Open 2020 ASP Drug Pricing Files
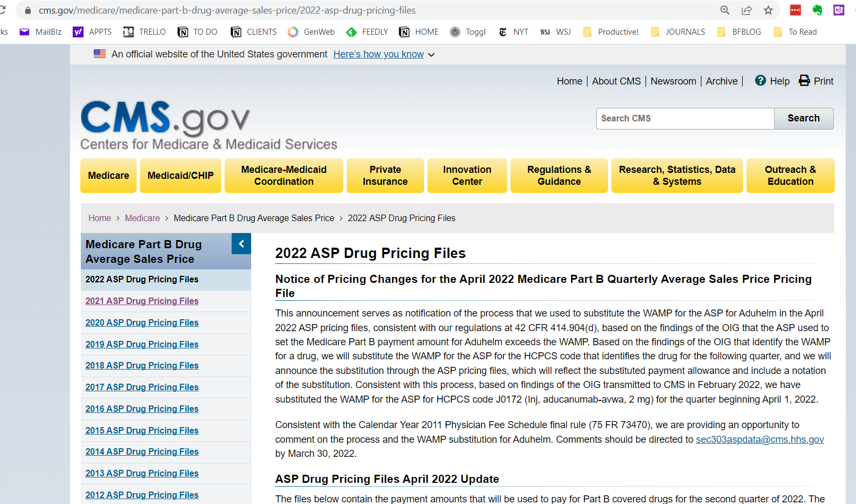The height and width of the screenshot is (504, 856). pyautogui.click(x=142, y=322)
